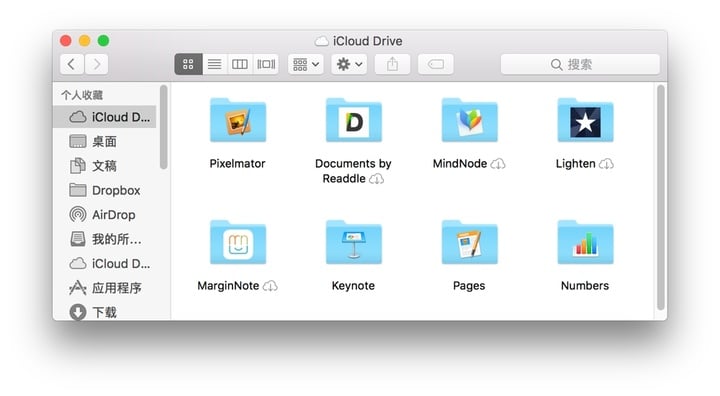Go forward with the right arrow
720x396 pixels.
click(x=96, y=64)
